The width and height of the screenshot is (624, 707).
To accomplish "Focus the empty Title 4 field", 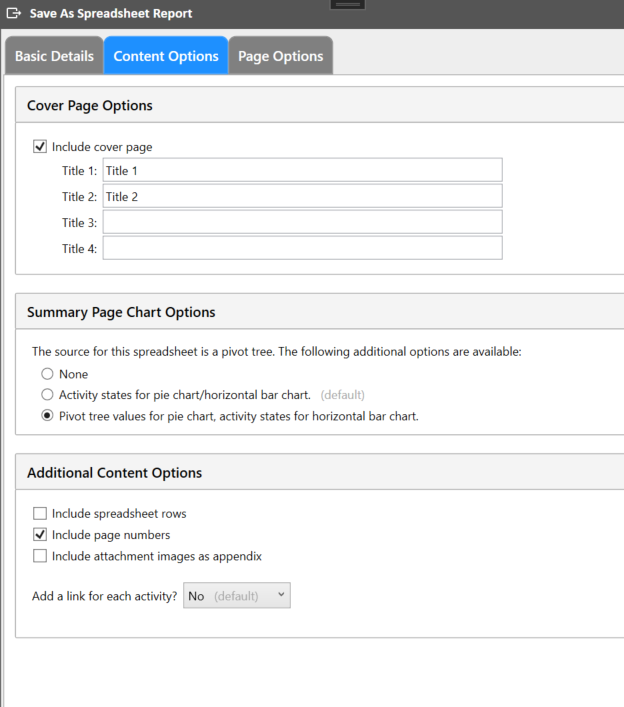I will (x=302, y=248).
